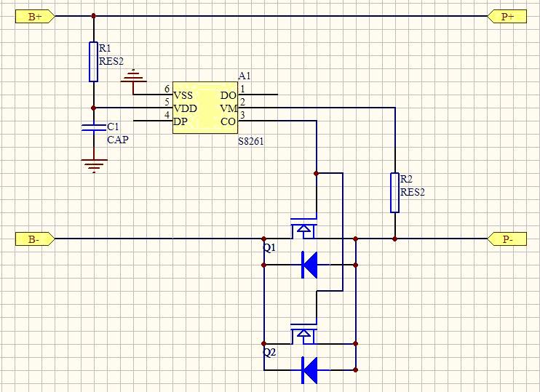Select the A1 designator label
The height and width of the screenshot is (392, 540).
245,76
